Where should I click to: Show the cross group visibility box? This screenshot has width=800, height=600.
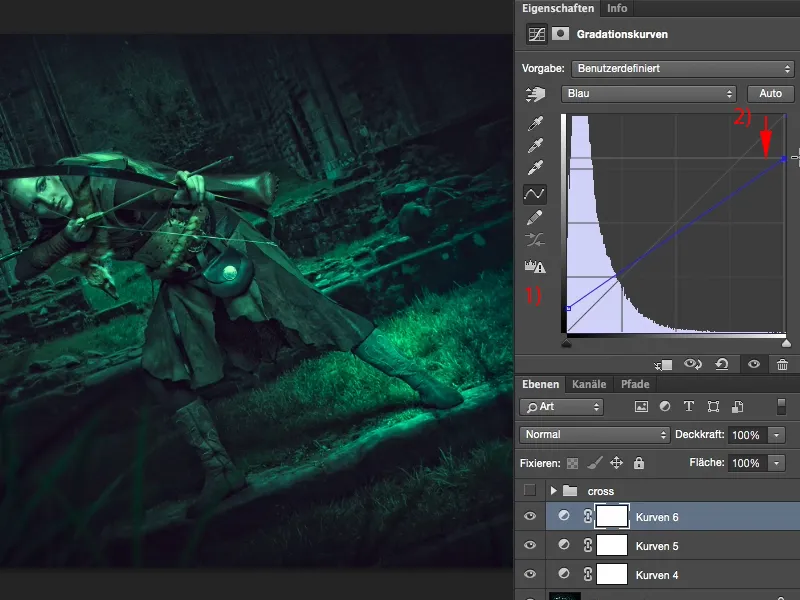pyautogui.click(x=530, y=490)
